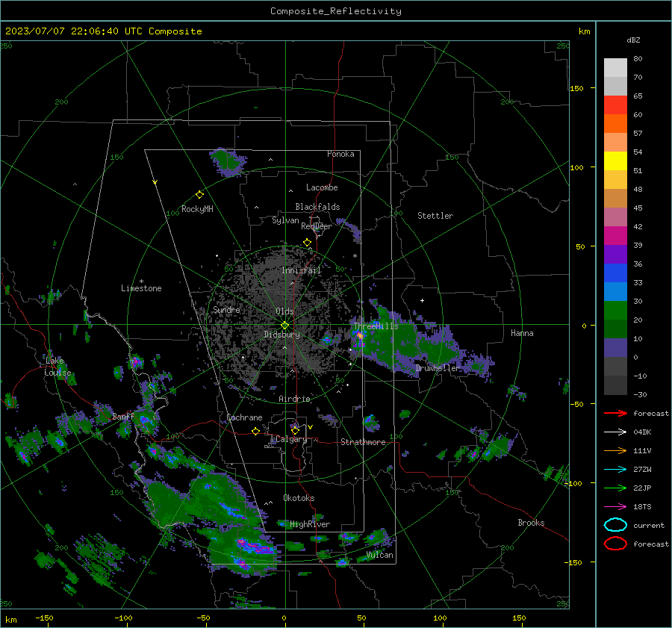Click the Drumheller town label
Image resolution: width=672 pixels, height=628 pixels.
click(x=438, y=368)
